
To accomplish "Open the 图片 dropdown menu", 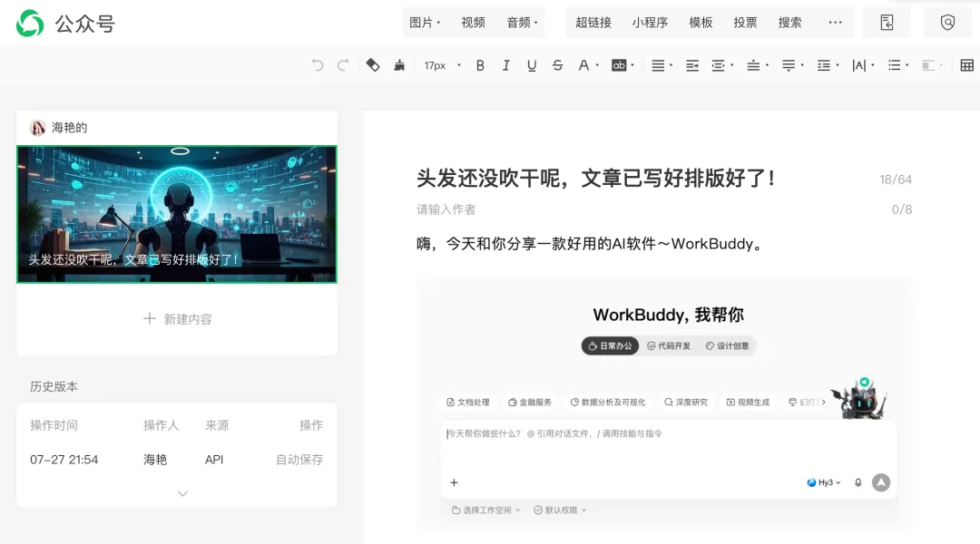I will click(x=425, y=23).
